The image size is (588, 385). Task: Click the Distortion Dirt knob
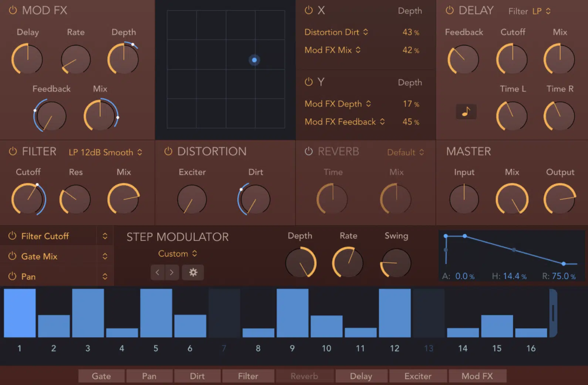click(x=254, y=199)
